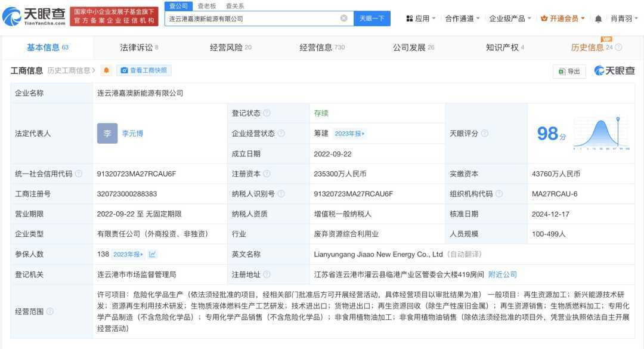Open the 肖青羽 user account dropdown

[x=623, y=18]
